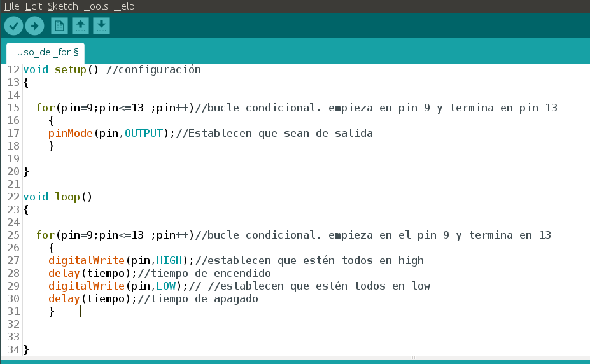
Task: Click the for statement on line 25
Action: (x=115, y=235)
